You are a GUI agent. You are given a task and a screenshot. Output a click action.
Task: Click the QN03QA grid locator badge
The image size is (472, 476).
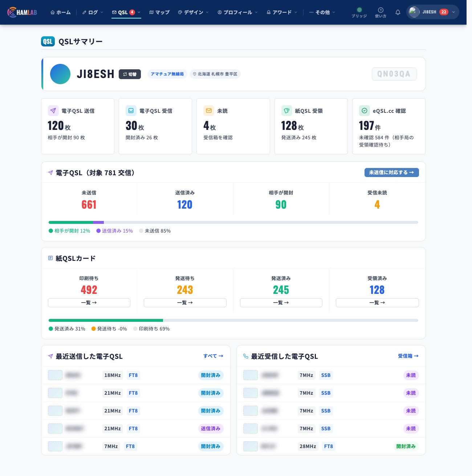(x=394, y=74)
